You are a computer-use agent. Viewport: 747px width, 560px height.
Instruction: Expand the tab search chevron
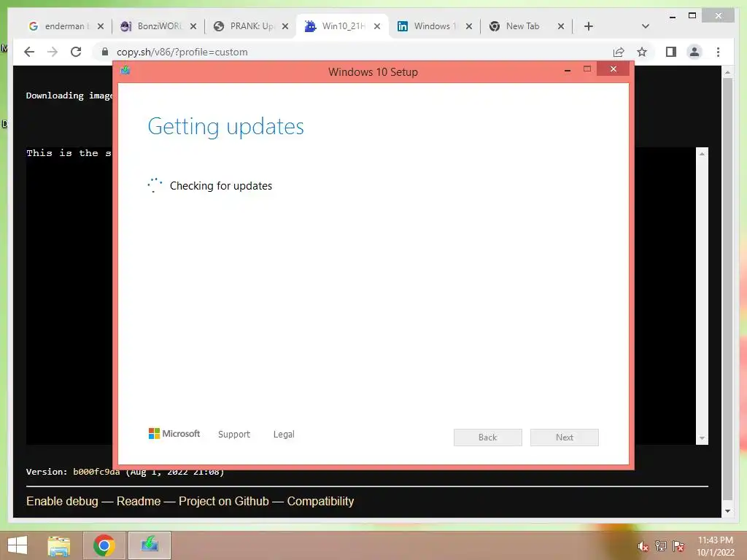pyautogui.click(x=646, y=26)
